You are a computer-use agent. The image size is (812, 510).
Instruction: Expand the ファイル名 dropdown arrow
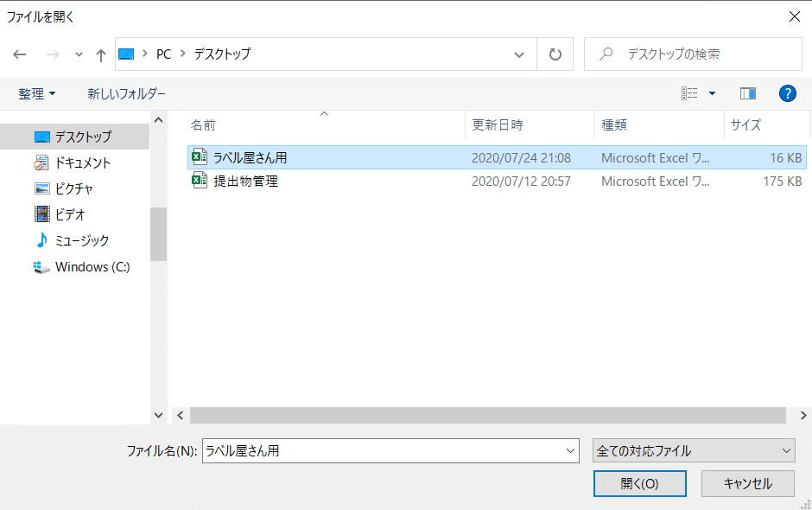click(571, 451)
